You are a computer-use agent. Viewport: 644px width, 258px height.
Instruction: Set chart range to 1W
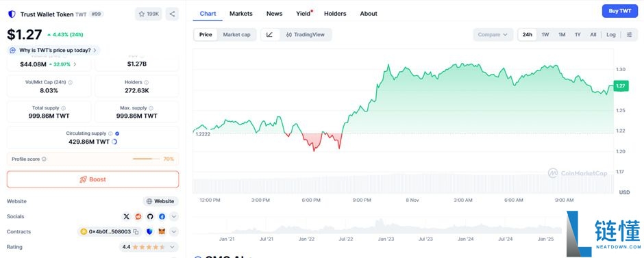tap(545, 35)
